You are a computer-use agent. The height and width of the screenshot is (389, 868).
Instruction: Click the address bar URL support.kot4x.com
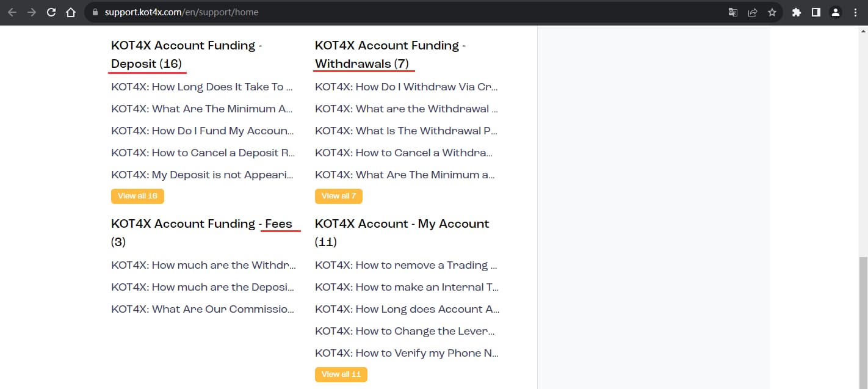(181, 12)
